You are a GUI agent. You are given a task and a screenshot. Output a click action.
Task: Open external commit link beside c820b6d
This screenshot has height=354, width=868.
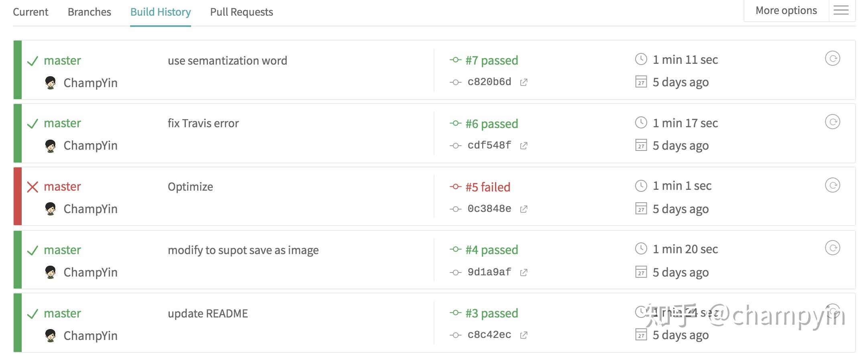pos(524,82)
